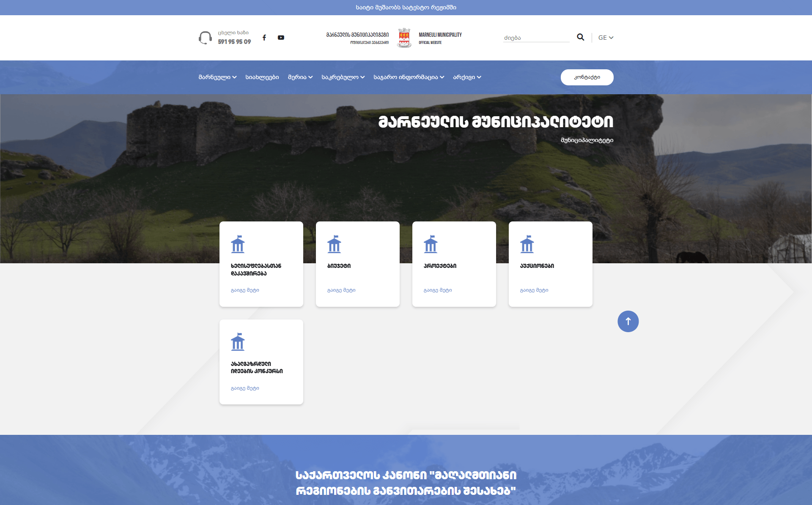
Task: Click გაიგე მეტი under ბიუჯეტი
Action: (341, 290)
